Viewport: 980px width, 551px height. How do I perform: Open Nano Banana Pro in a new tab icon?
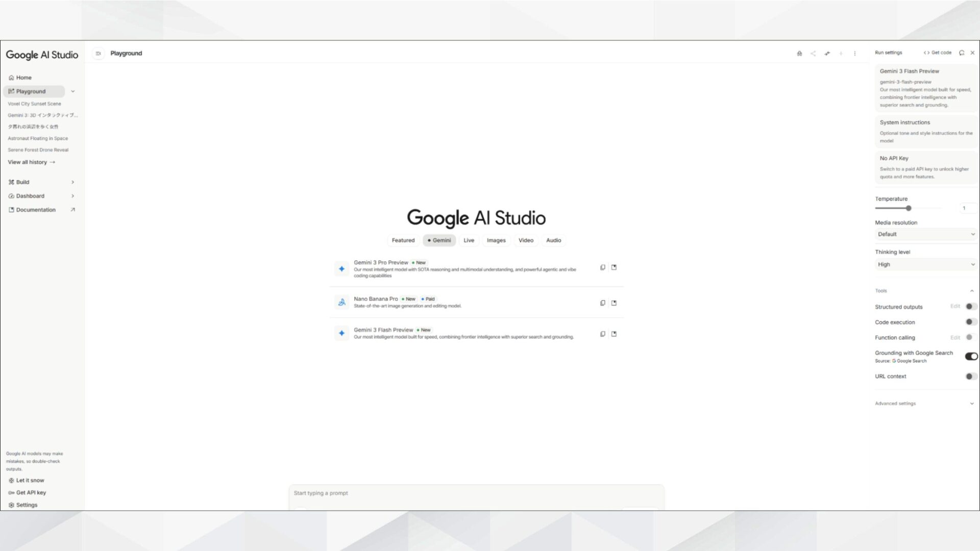[x=614, y=303]
